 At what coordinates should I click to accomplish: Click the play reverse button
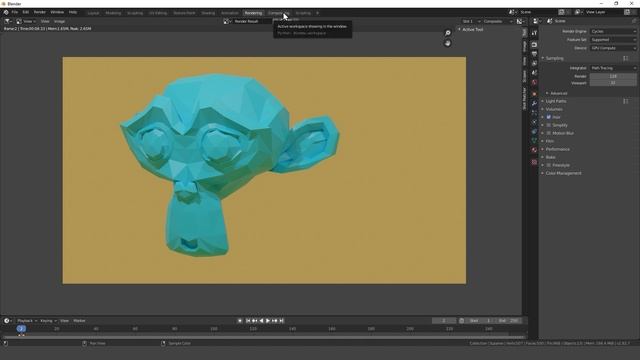261,321
